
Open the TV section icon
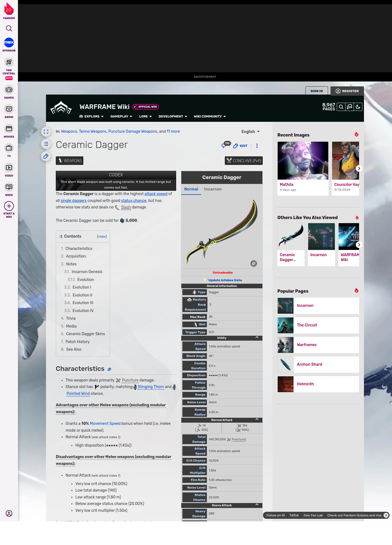point(9,148)
